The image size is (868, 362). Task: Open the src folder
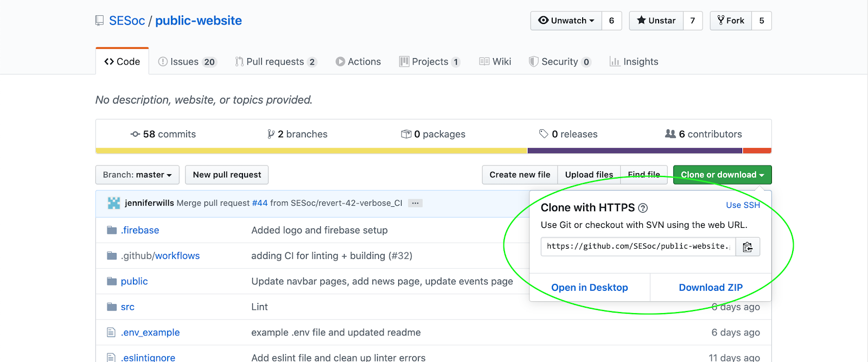pos(127,307)
